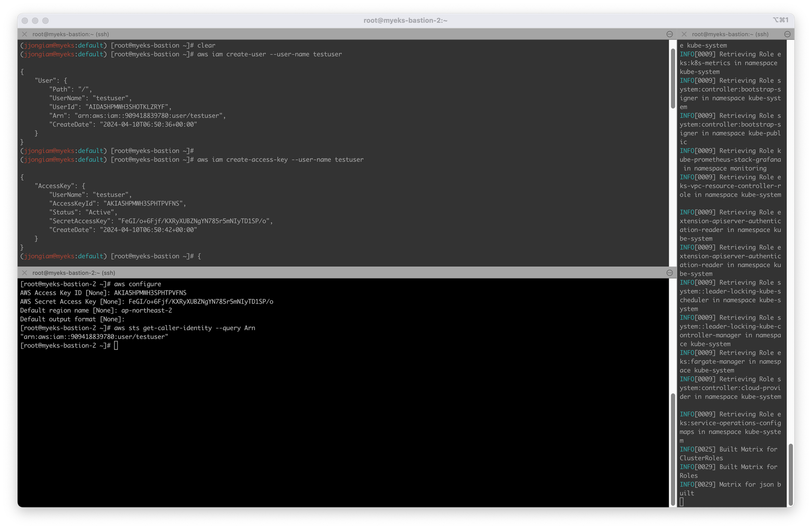812x529 pixels.
Task: Close the right-side root@myeks-bastion pane
Action: [x=684, y=34]
